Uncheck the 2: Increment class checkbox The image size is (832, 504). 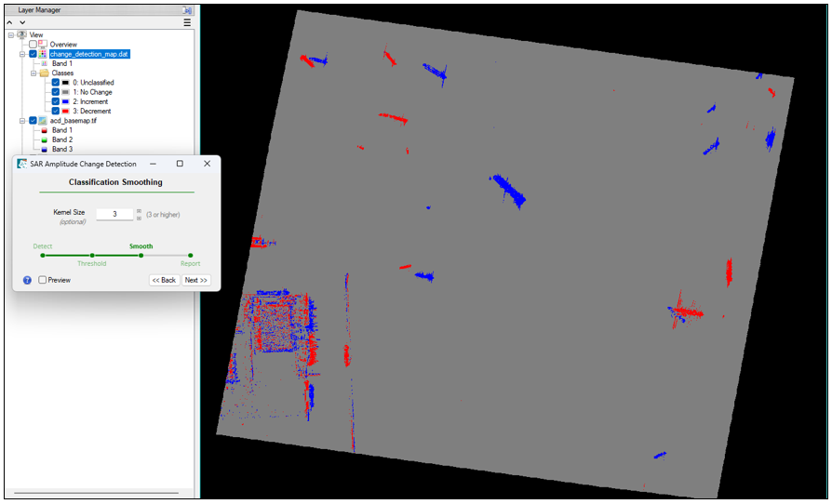pyautogui.click(x=56, y=101)
